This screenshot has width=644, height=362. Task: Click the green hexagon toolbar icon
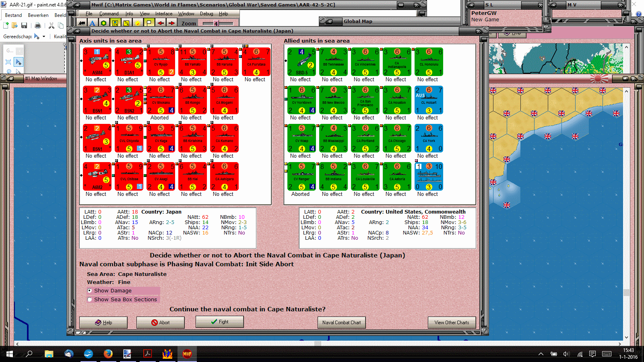tap(104, 23)
